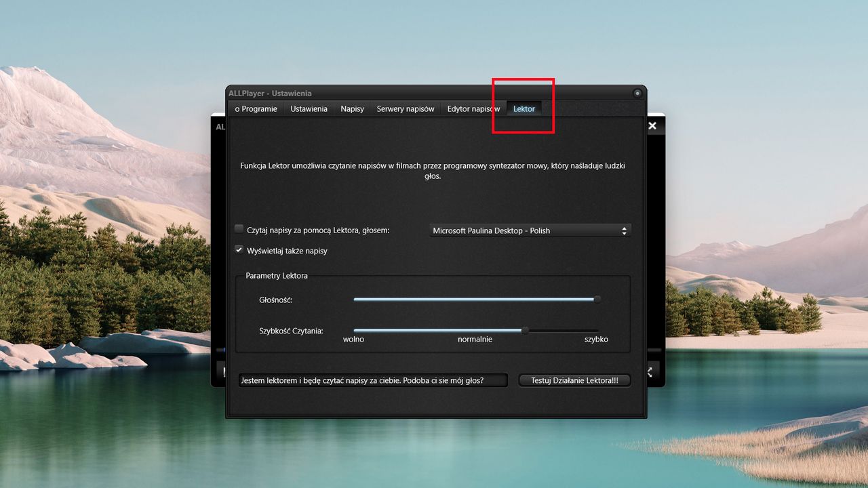868x488 pixels.
Task: Select the 'Serwery napisów' tab
Action: (x=406, y=108)
